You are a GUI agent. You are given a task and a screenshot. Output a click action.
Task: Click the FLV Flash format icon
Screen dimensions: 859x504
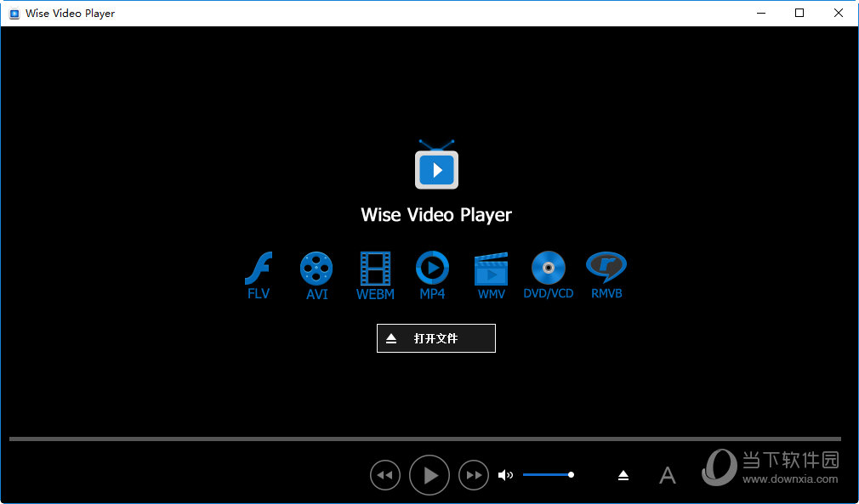click(259, 275)
